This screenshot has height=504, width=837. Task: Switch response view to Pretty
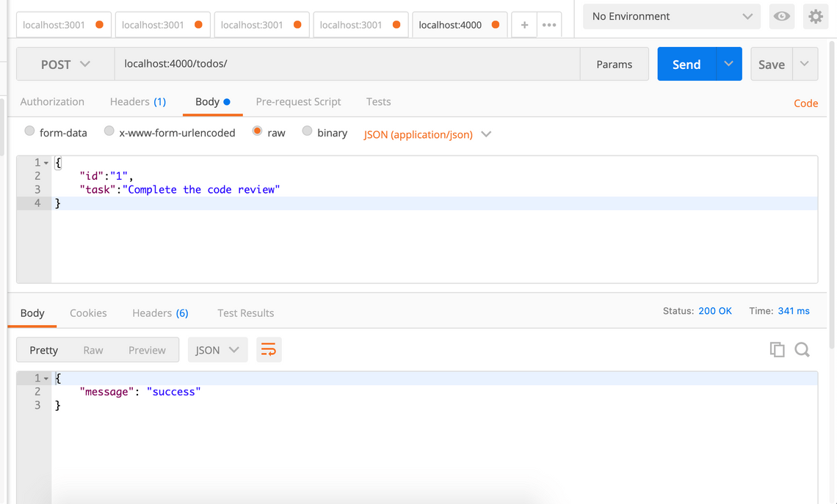(44, 350)
